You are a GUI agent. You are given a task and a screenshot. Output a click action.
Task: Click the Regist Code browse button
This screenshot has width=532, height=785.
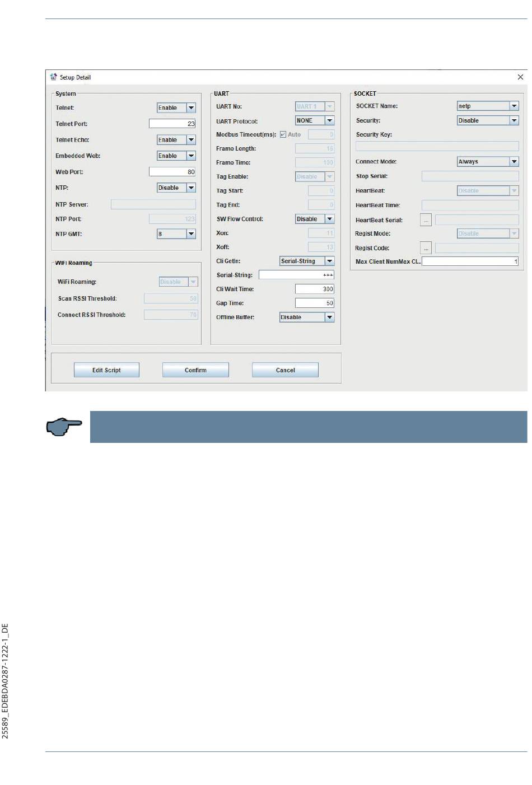pos(426,248)
